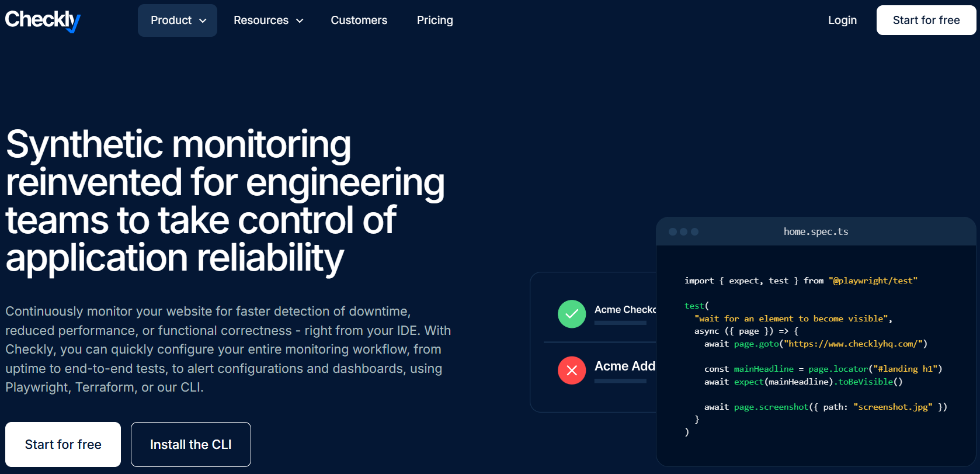The width and height of the screenshot is (980, 474).
Task: Click the "@playwright/test" import string
Action: coord(873,281)
